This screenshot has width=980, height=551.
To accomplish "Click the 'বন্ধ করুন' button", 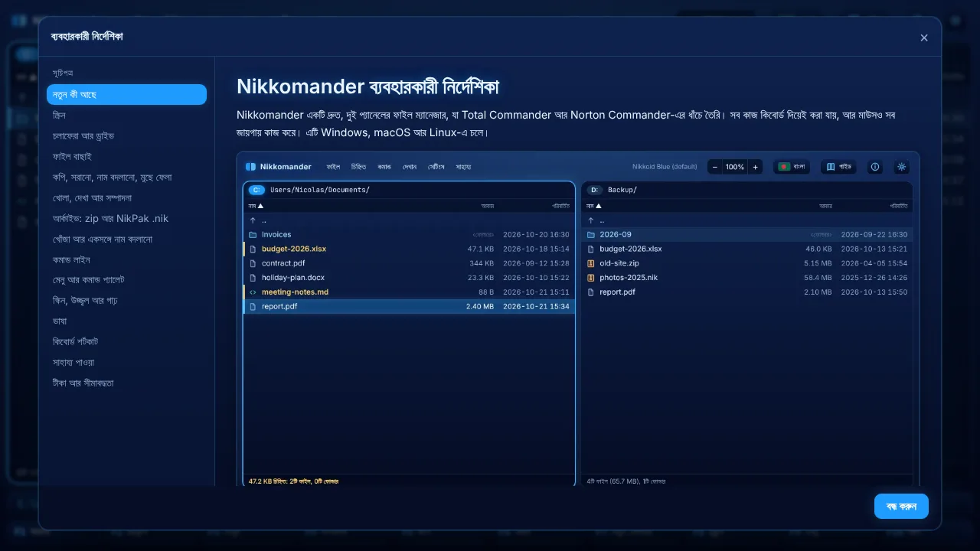I will [901, 506].
